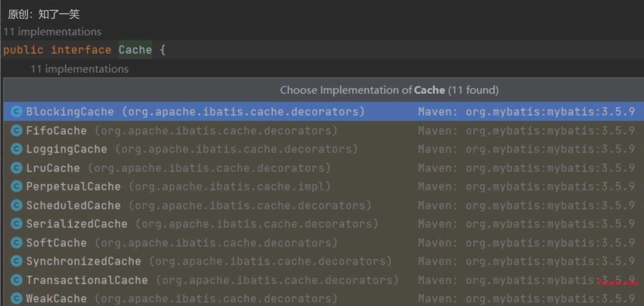Click the class icon beside BlockingCache
Image resolution: width=644 pixels, height=306 pixels.
pos(16,112)
